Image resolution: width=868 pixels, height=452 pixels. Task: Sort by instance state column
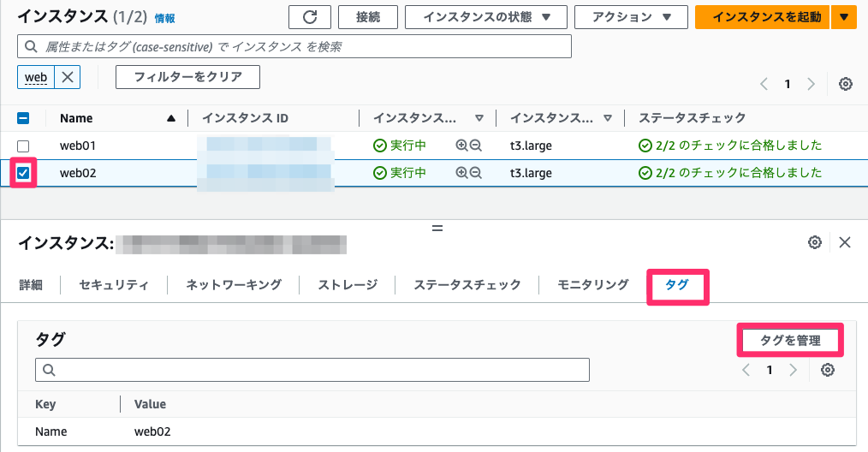[x=479, y=118]
